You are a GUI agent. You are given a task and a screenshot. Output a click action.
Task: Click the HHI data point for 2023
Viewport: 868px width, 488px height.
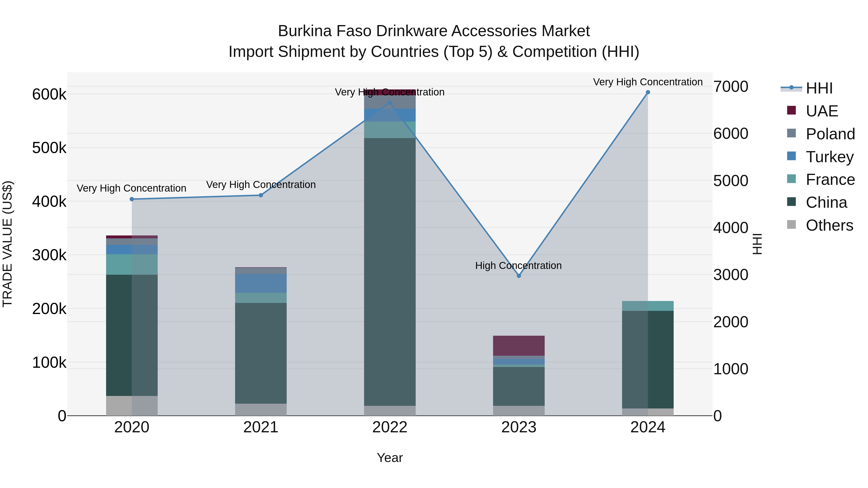click(519, 276)
